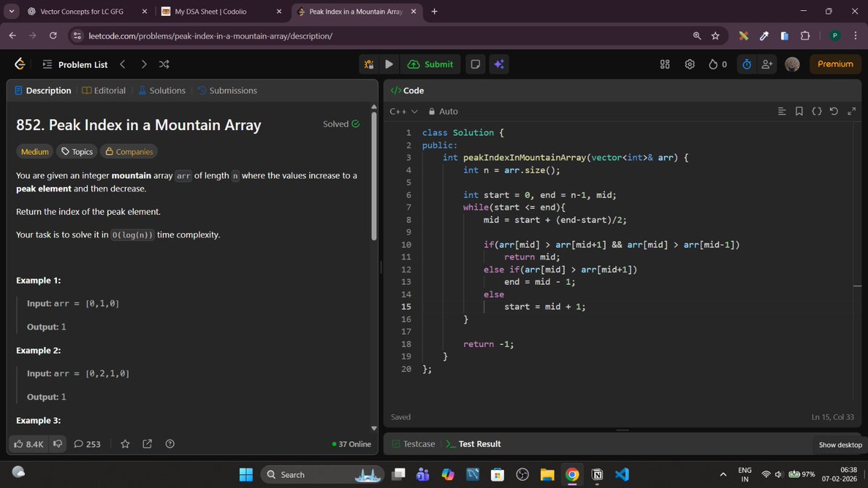Open LeetCode settings gear
The height and width of the screenshot is (488, 868).
coord(689,64)
